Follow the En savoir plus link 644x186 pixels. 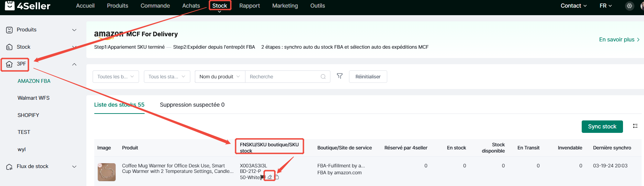coord(619,40)
